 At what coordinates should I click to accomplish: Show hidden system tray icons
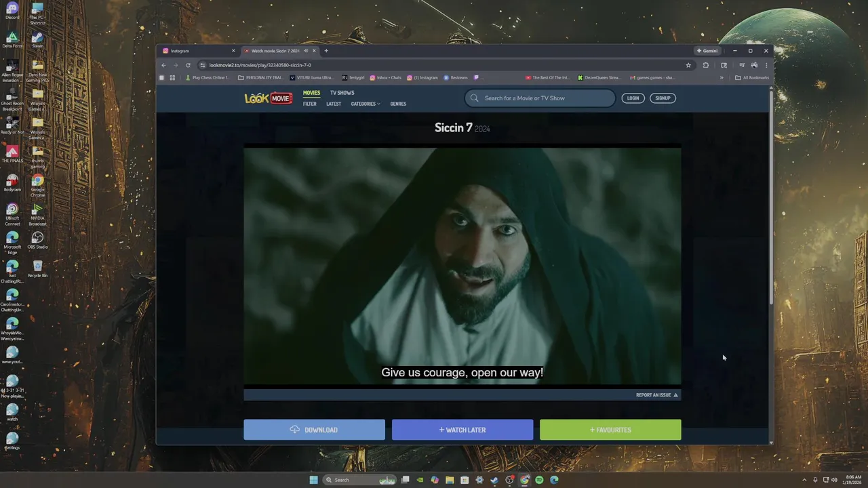[x=804, y=480]
